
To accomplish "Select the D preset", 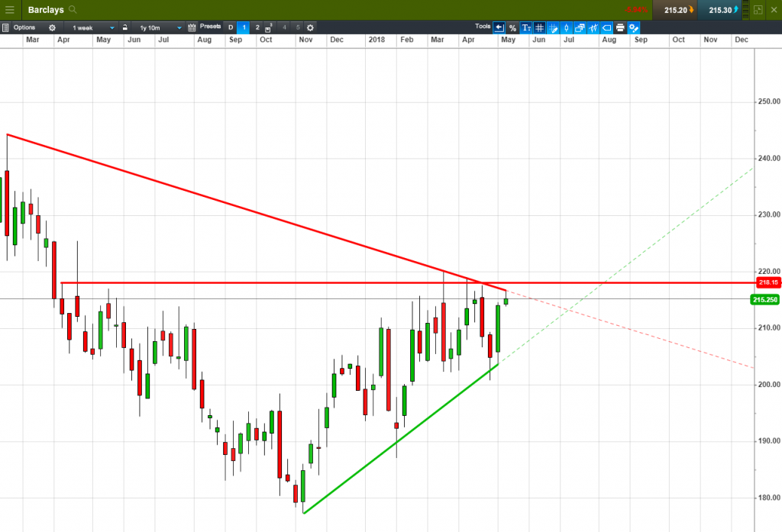I will tap(231, 28).
